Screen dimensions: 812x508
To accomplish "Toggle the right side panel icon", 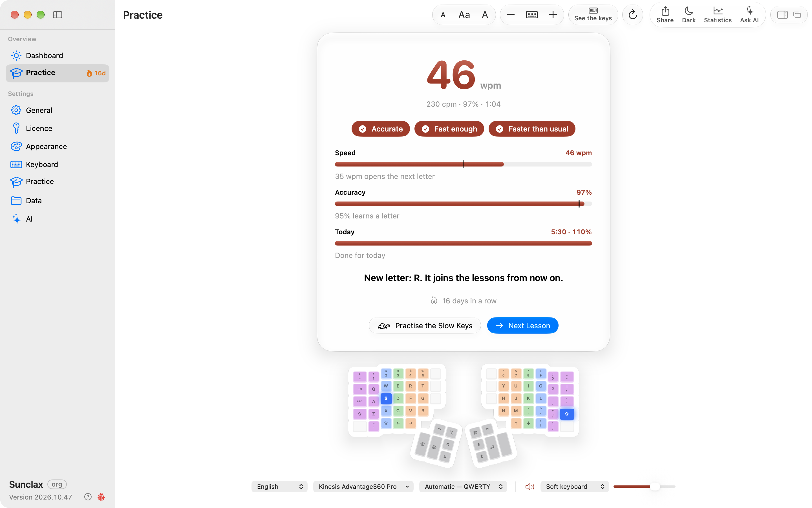I will coord(782,15).
